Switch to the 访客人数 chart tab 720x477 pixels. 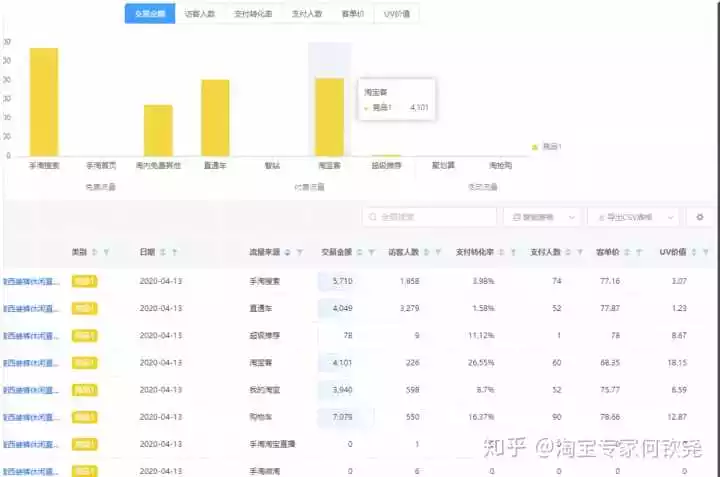[x=199, y=14]
